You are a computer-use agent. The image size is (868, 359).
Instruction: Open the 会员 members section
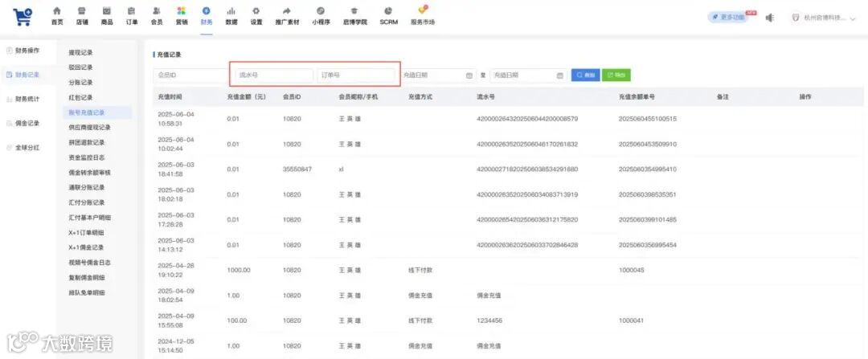pyautogui.click(x=157, y=16)
